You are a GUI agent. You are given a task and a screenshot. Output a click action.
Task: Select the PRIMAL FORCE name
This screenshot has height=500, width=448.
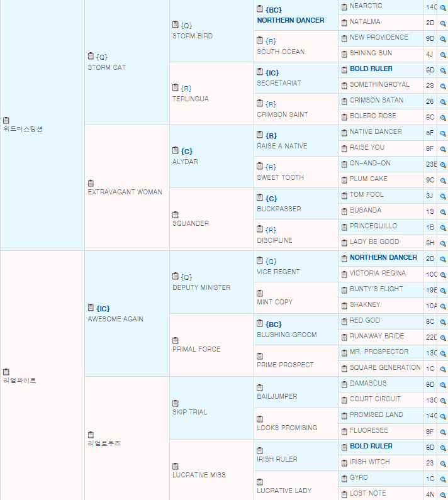[196, 349]
